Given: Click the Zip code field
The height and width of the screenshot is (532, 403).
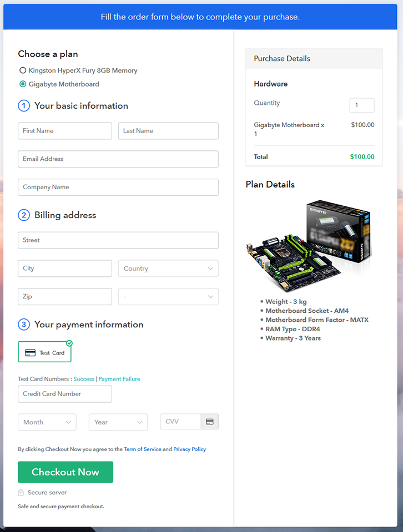Looking at the screenshot, I should [x=65, y=297].
